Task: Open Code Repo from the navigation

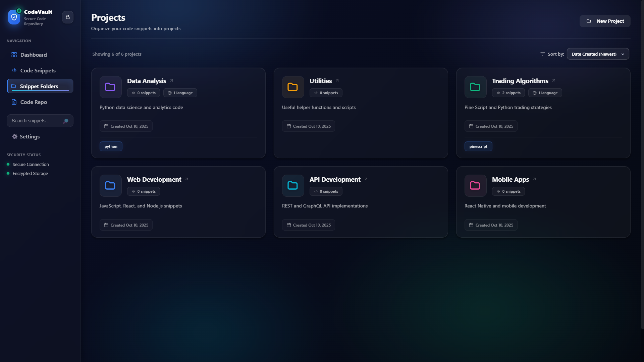Action: 33,102
